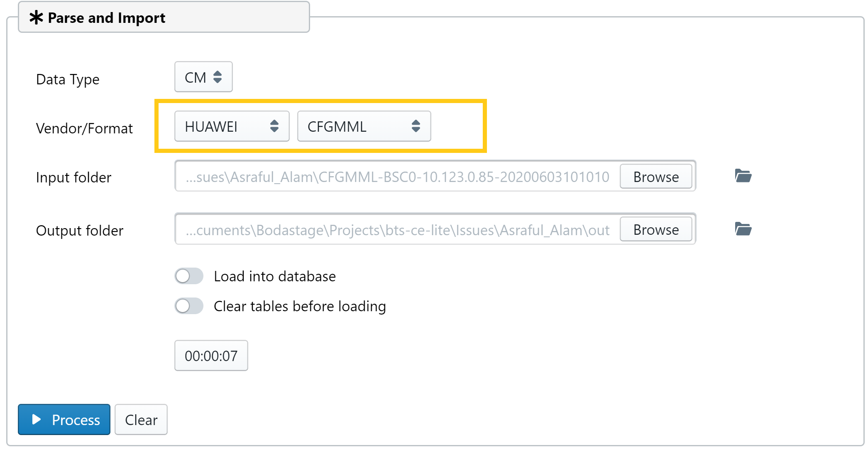
Task: Open folder icon beside Output folder
Action: click(x=743, y=229)
